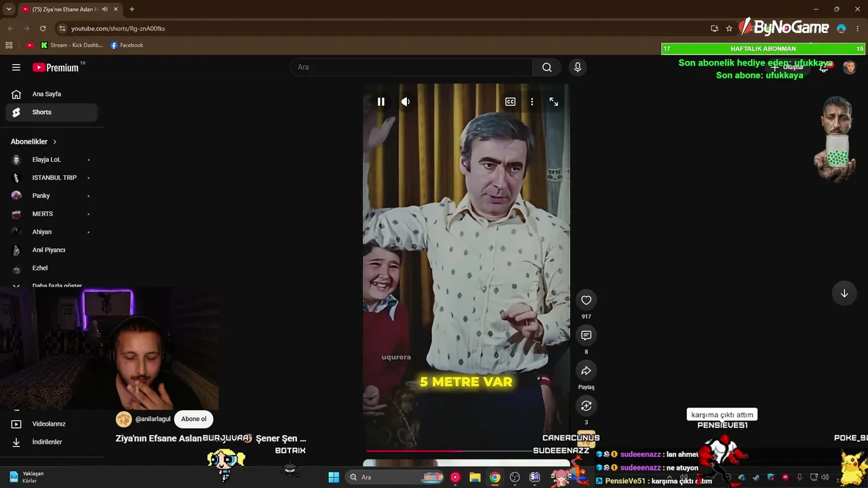Click the browser address bar URL
The height and width of the screenshot is (488, 868).
pos(118,28)
